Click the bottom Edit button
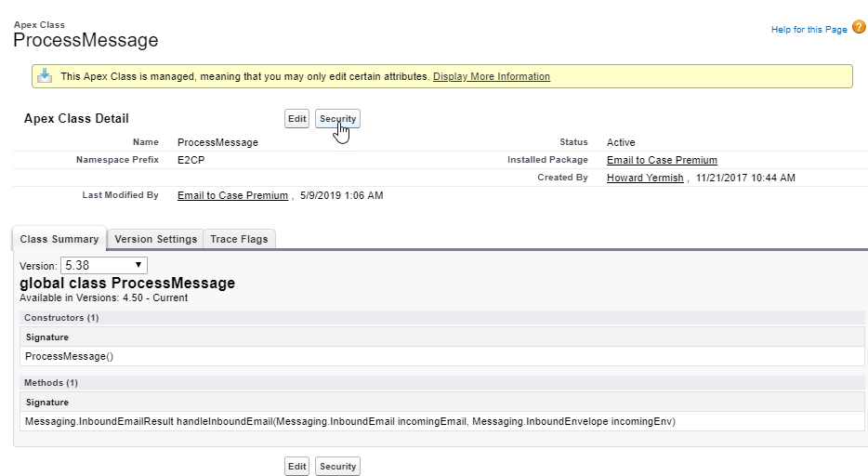Screen dimensions: 868x476 pos(296,466)
